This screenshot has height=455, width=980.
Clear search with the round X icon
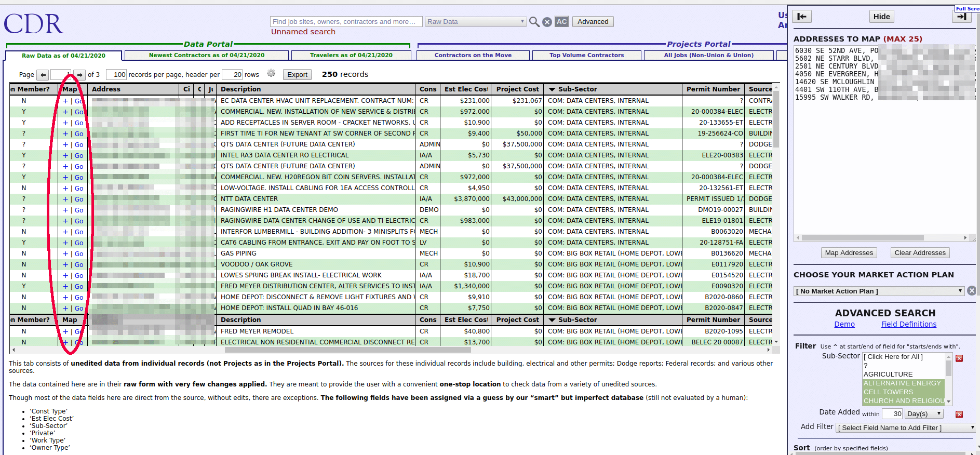[x=547, y=22]
